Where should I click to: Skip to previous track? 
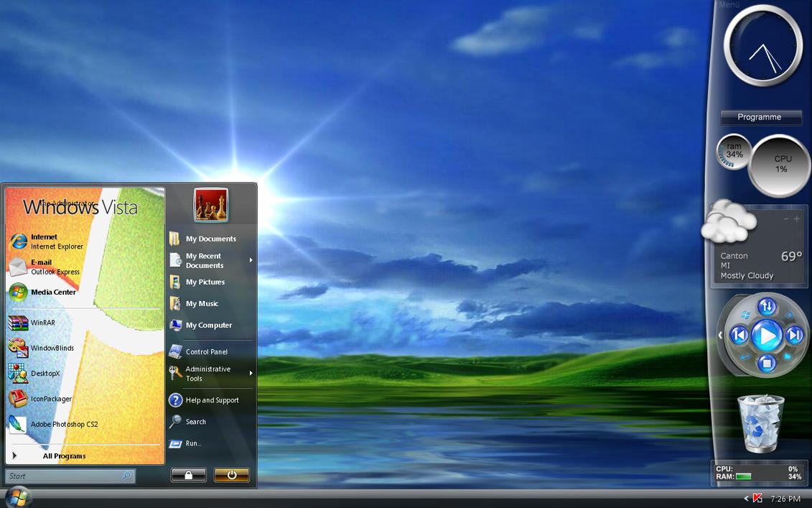(x=739, y=336)
